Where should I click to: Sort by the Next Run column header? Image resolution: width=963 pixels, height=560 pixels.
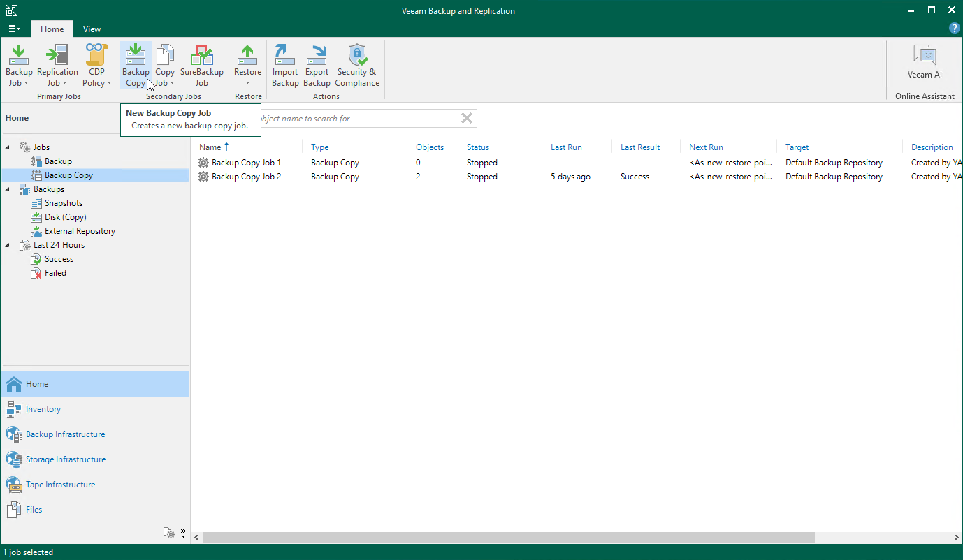[x=706, y=147]
